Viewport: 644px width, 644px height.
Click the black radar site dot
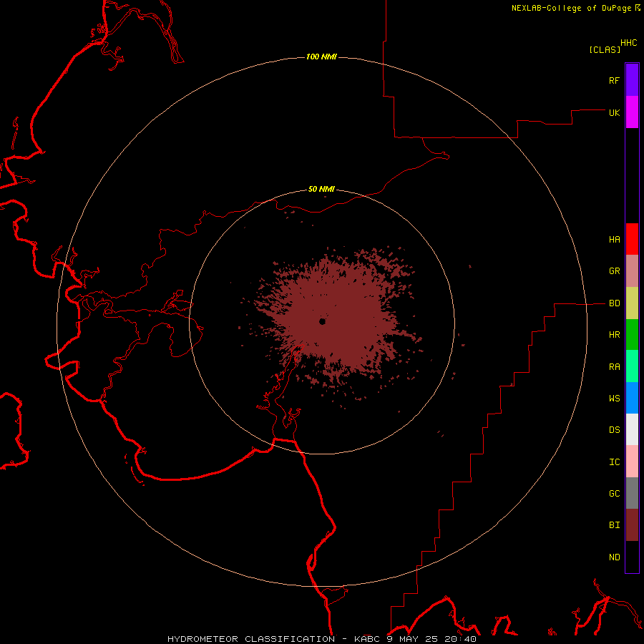click(x=322, y=321)
